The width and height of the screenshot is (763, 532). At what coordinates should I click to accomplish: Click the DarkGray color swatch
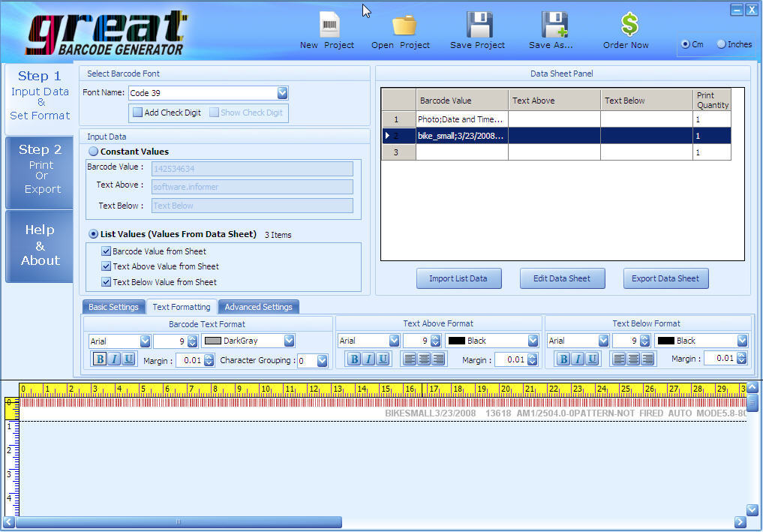coord(212,341)
